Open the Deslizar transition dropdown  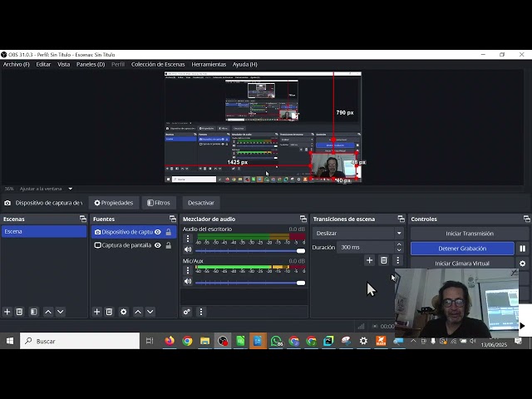coord(358,233)
